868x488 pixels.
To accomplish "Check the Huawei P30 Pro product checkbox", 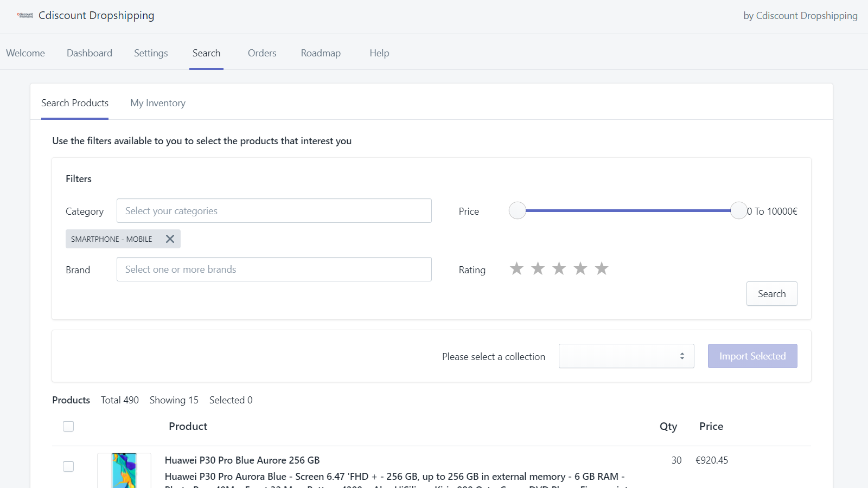I will pos(68,466).
